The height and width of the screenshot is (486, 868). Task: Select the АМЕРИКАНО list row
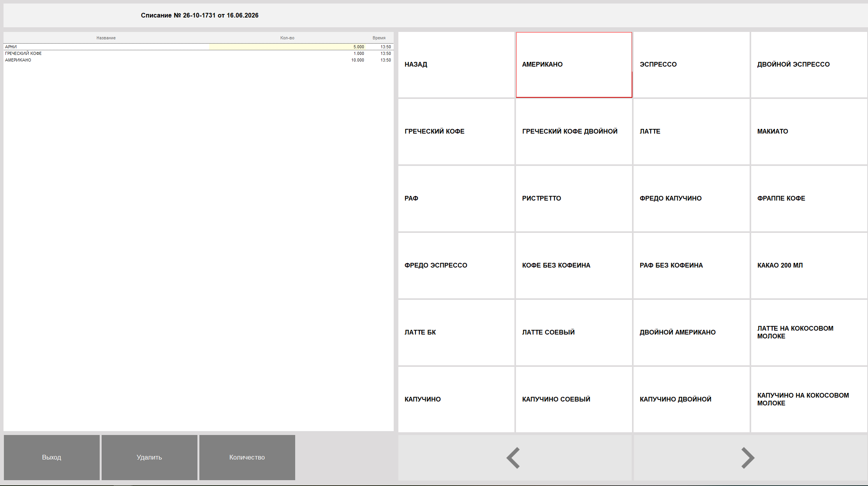pos(199,60)
